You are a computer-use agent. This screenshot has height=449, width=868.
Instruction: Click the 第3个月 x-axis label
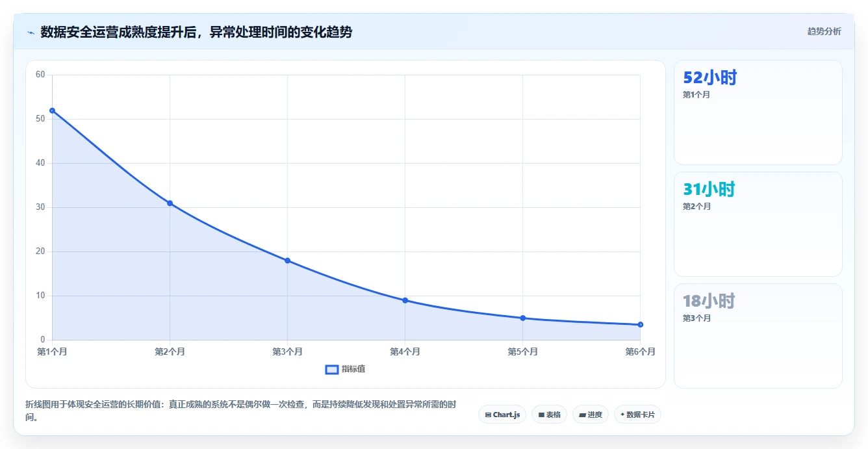287,352
